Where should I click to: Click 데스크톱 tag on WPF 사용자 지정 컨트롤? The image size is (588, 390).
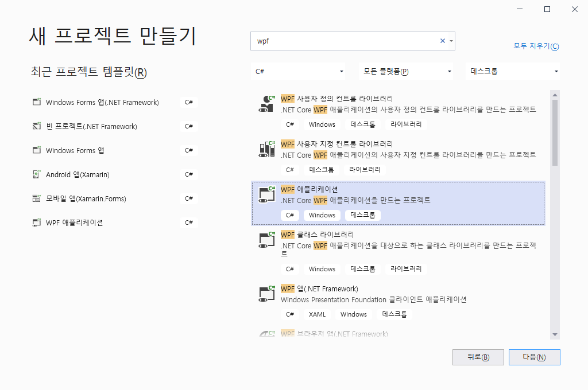pos(322,170)
